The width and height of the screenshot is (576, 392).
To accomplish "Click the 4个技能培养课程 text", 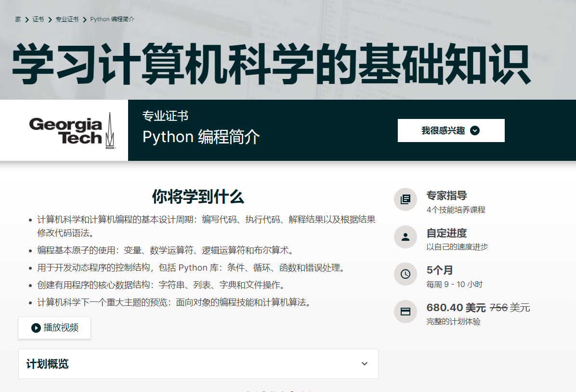I will coord(456,210).
